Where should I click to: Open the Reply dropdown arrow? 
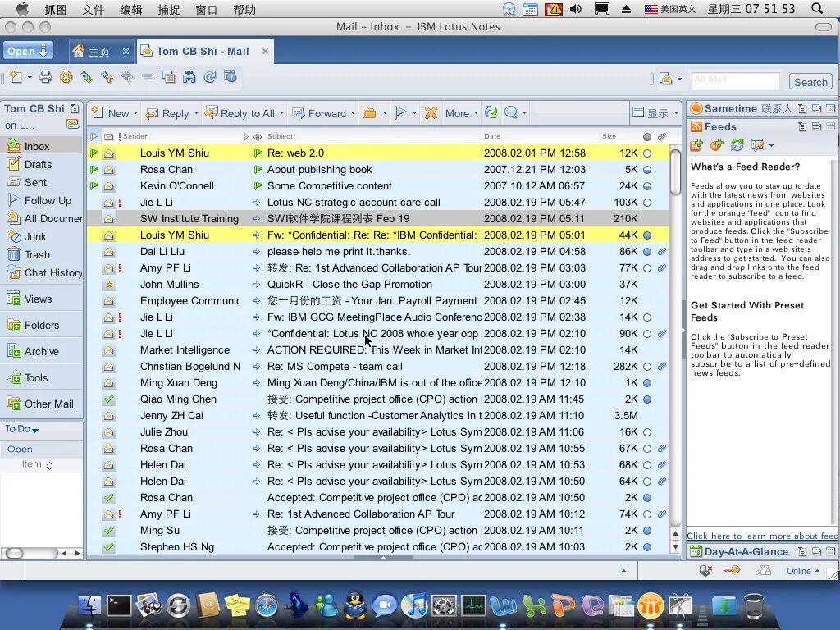tap(196, 113)
